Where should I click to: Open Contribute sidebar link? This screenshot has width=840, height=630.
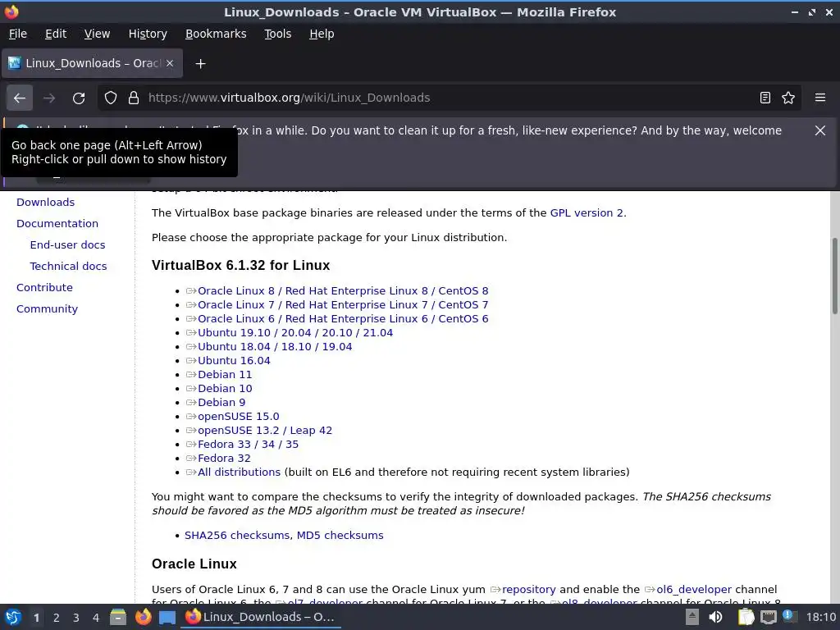(x=44, y=288)
